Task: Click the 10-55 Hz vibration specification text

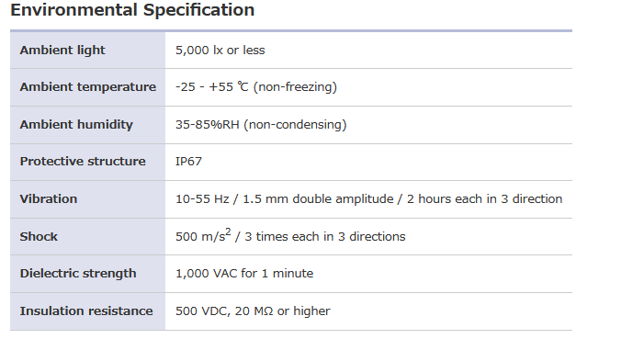Action: (368, 198)
